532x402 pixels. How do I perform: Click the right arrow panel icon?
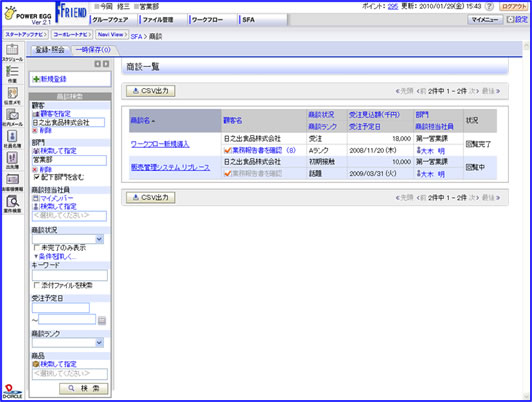point(106,64)
